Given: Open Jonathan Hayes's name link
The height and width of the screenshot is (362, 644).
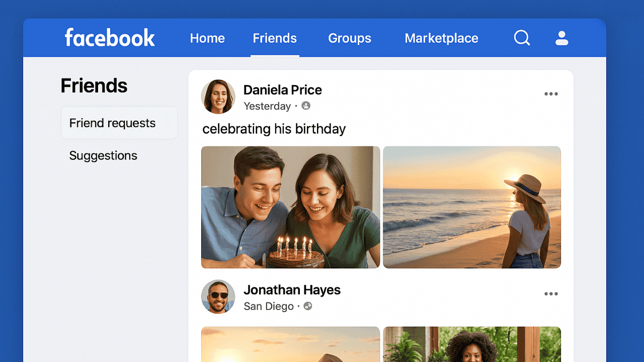Looking at the screenshot, I should [292, 290].
